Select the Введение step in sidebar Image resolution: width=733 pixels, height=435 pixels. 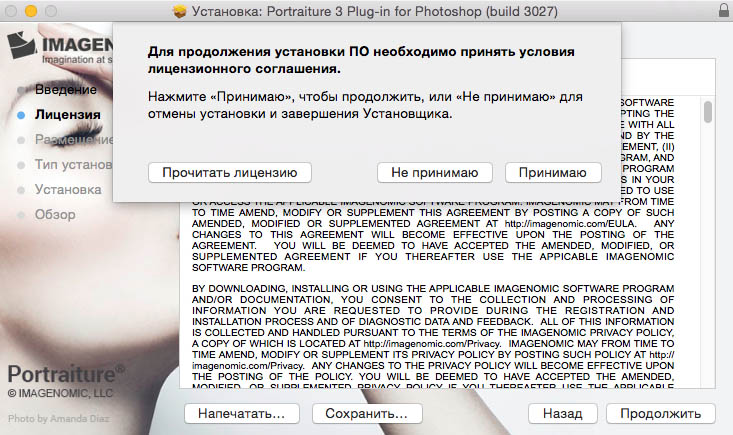[x=65, y=89]
